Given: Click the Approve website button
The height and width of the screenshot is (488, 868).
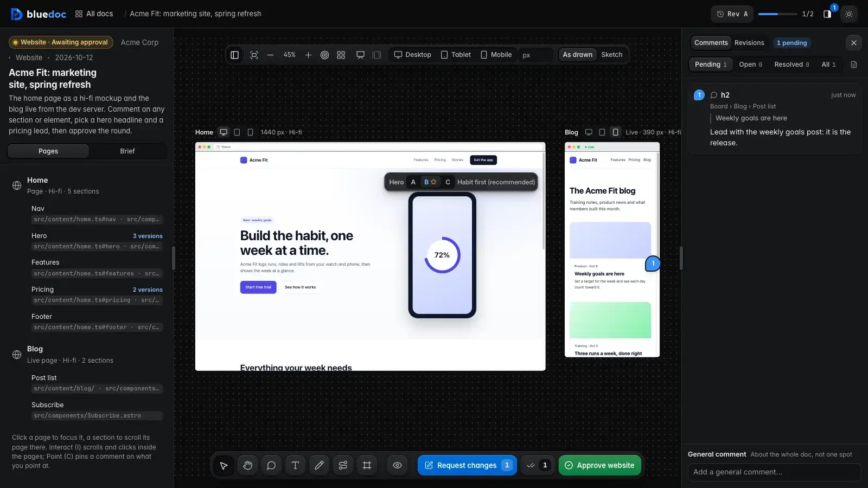Looking at the screenshot, I should 600,465.
